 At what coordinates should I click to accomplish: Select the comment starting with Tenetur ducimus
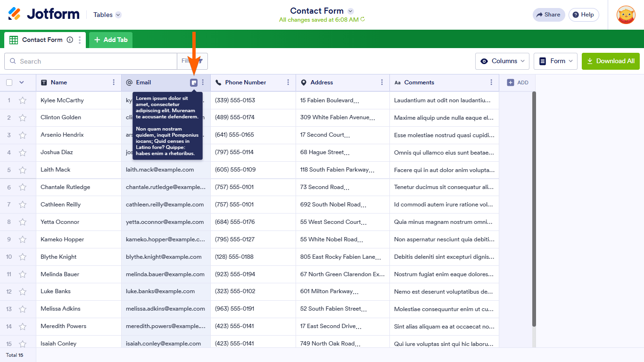click(x=444, y=188)
